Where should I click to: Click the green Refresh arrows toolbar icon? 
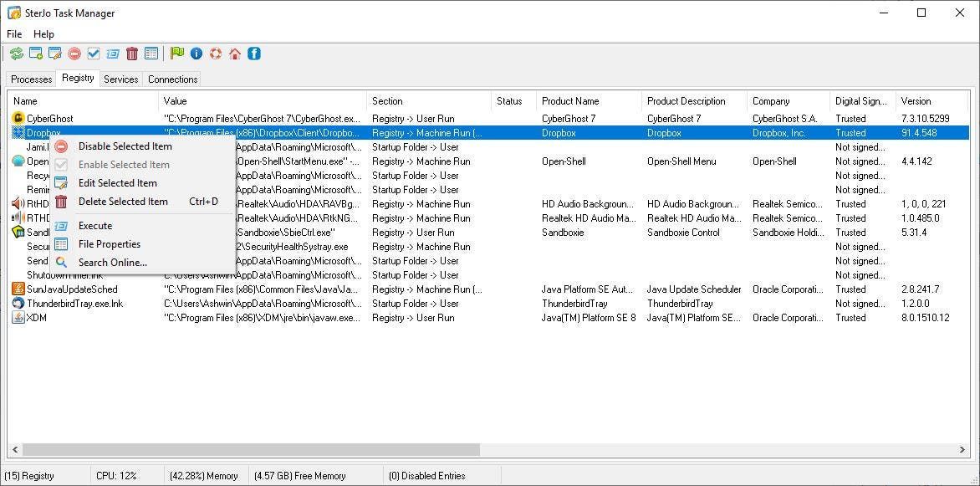tap(16, 54)
